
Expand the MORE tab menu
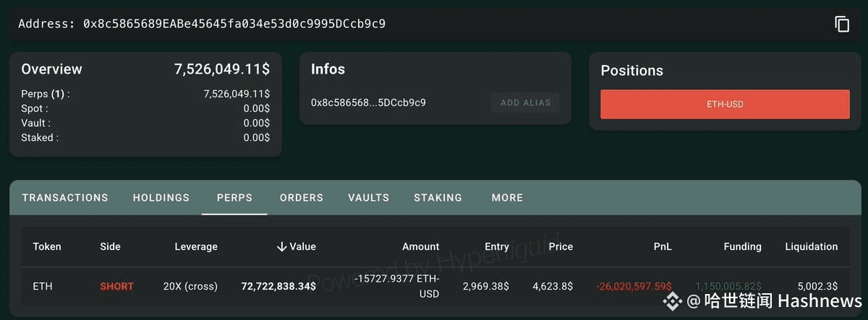(507, 197)
